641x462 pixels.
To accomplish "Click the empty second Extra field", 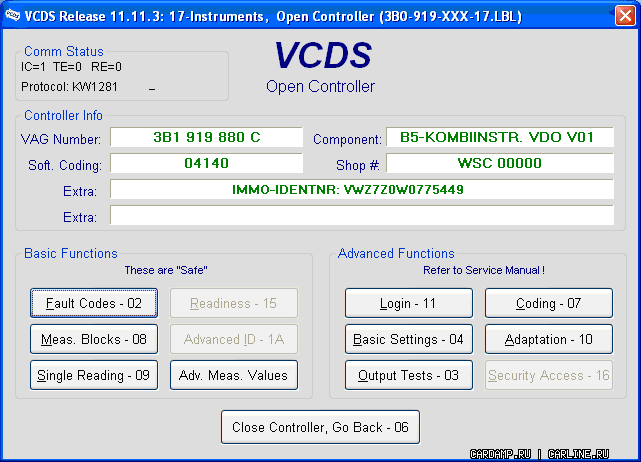I will tap(362, 215).
